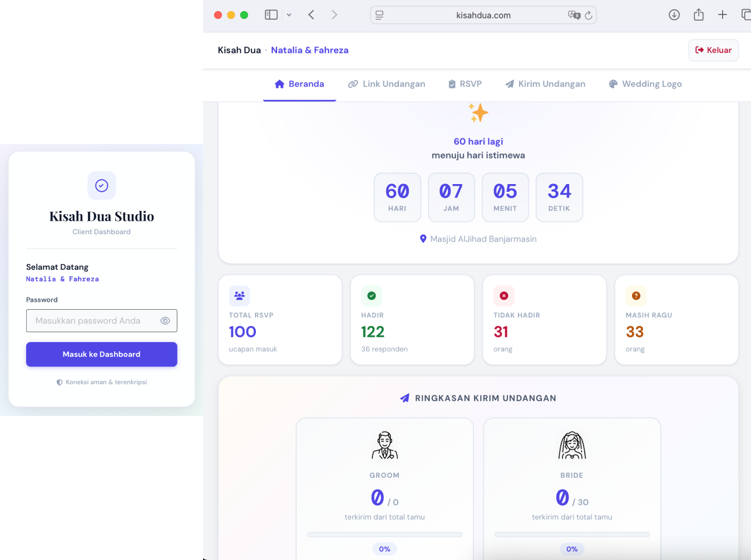Click the Total RSVP people icon
Viewport: 751px width, 560px height.
239,296
